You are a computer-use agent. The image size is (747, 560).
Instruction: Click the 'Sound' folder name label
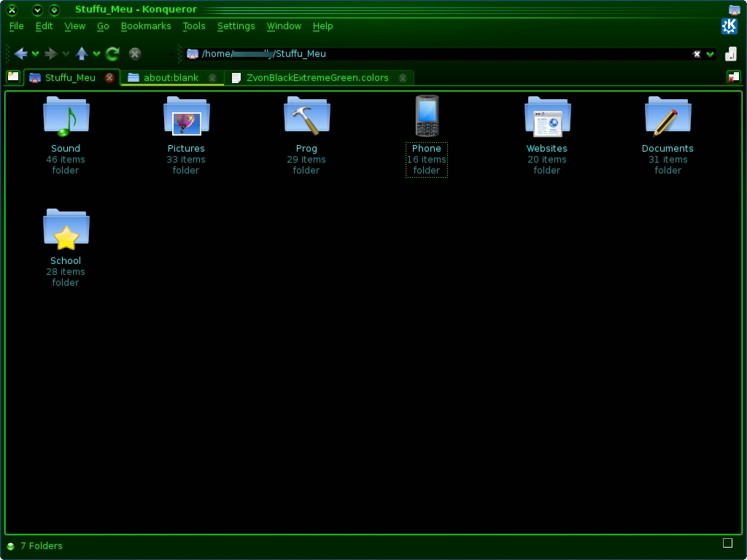click(x=66, y=148)
